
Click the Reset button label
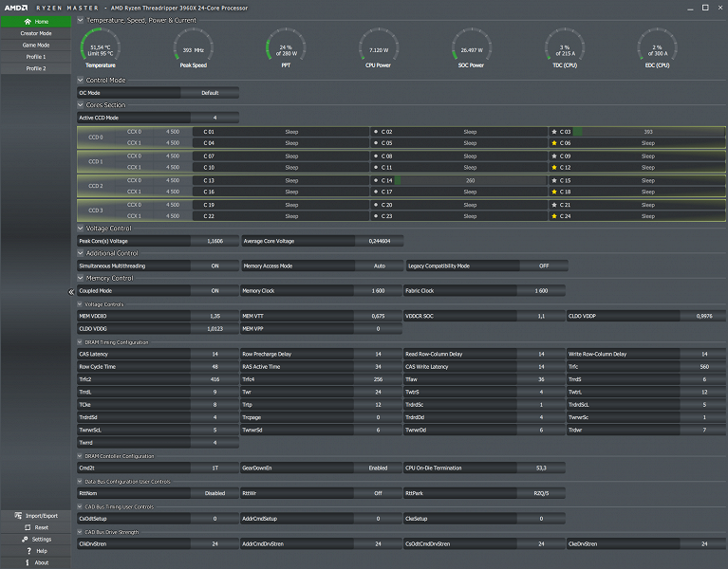[x=42, y=527]
